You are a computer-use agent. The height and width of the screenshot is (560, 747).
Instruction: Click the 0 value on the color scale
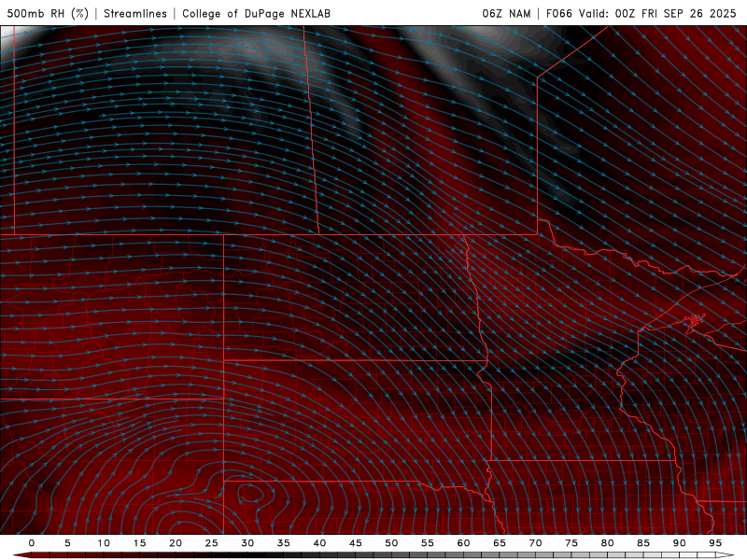click(x=32, y=543)
